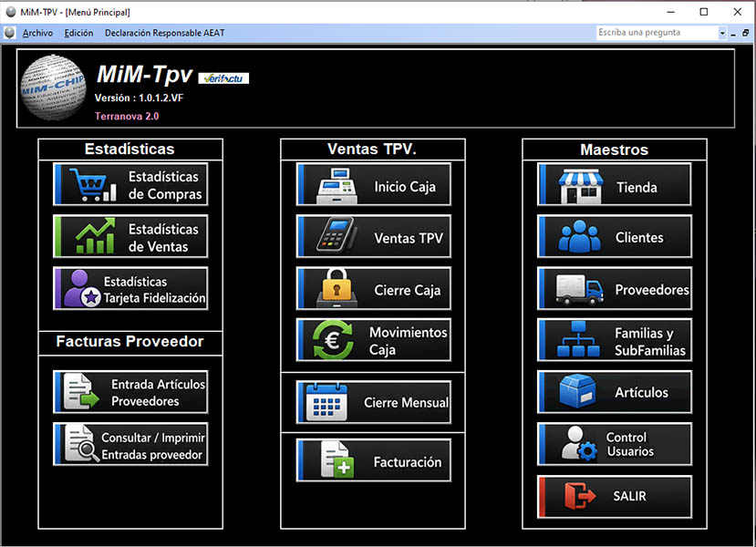Viewport: 756px width, 547px height.
Task: Open the Cierre Mensual label
Action: point(406,402)
